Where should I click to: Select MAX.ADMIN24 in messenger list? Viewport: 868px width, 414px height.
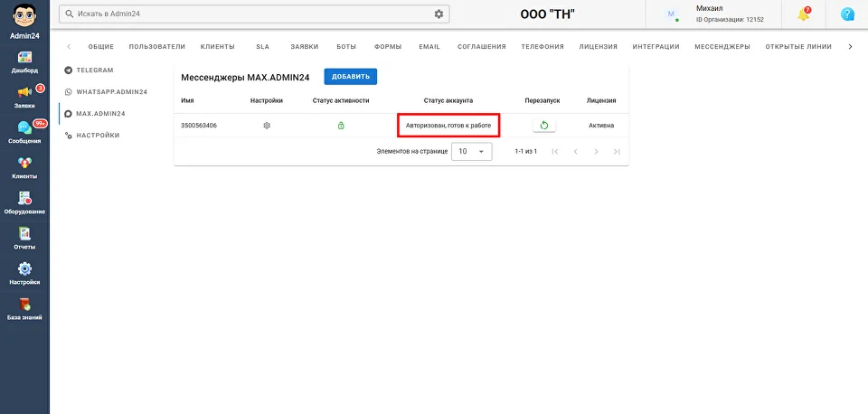coord(95,114)
